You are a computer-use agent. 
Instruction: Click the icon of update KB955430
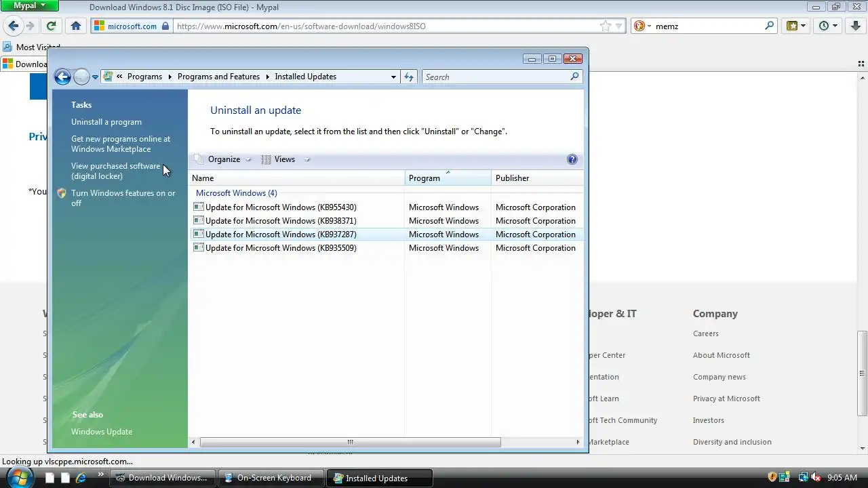(198, 207)
